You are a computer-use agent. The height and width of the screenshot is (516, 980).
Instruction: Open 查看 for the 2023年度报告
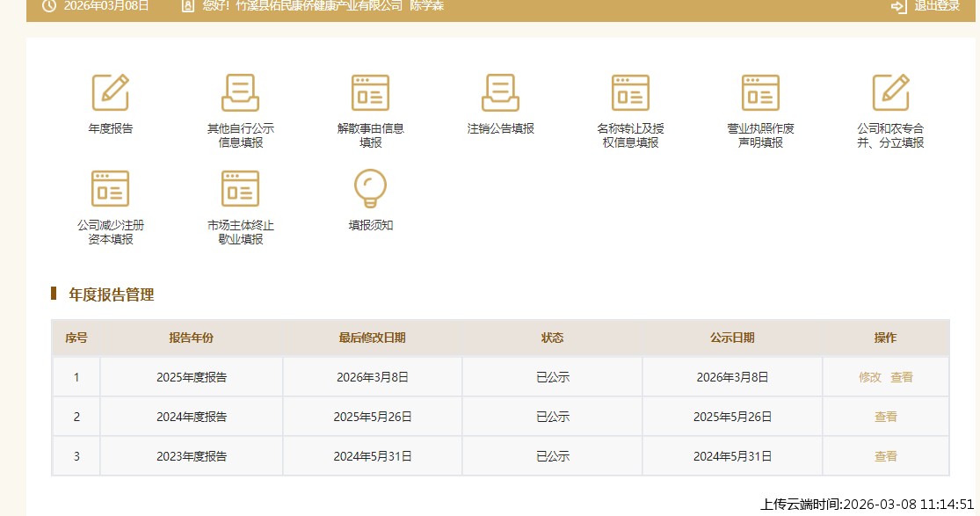point(886,456)
